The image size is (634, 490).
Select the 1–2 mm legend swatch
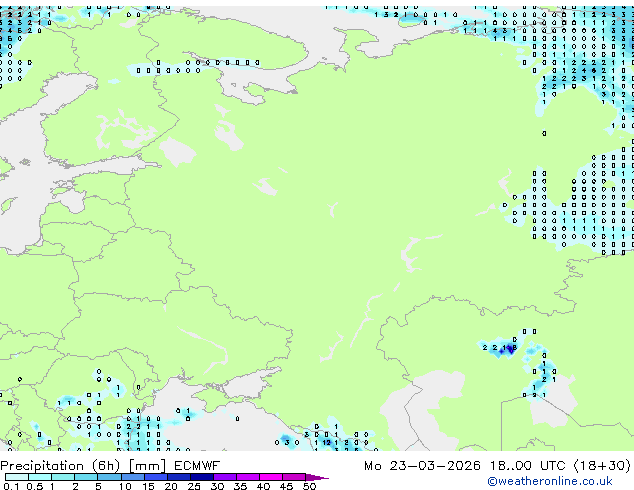(63, 477)
